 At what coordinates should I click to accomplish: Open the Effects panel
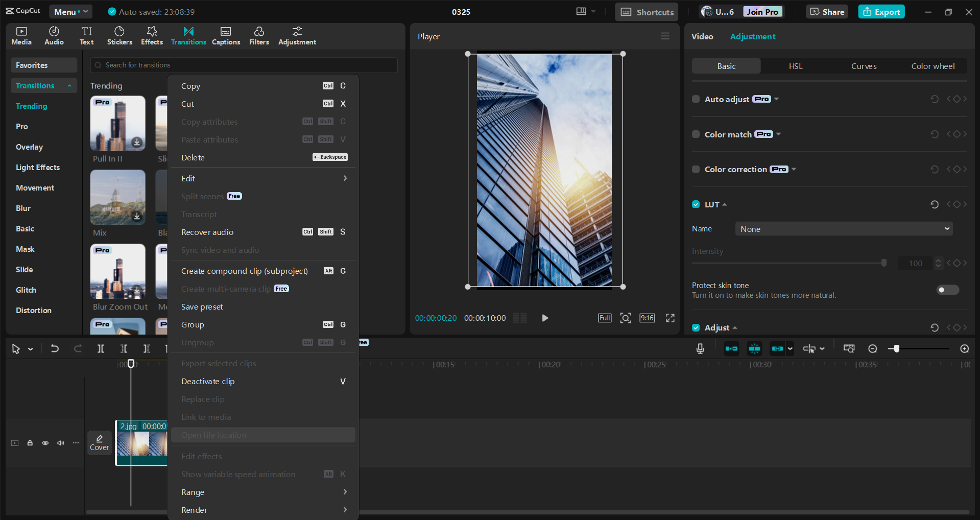point(151,35)
